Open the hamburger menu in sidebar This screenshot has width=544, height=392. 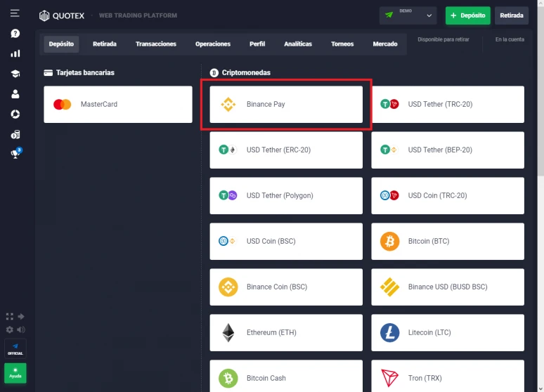(x=15, y=13)
